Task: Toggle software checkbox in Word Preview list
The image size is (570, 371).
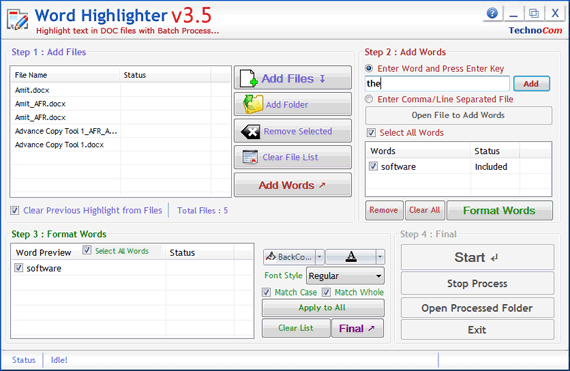Action: click(19, 268)
